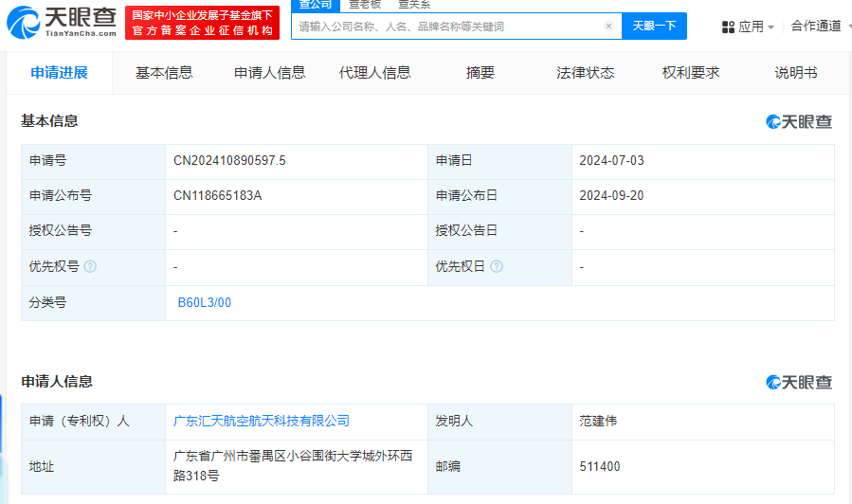
Task: Select the 查公司 search type tab
Action: [316, 5]
